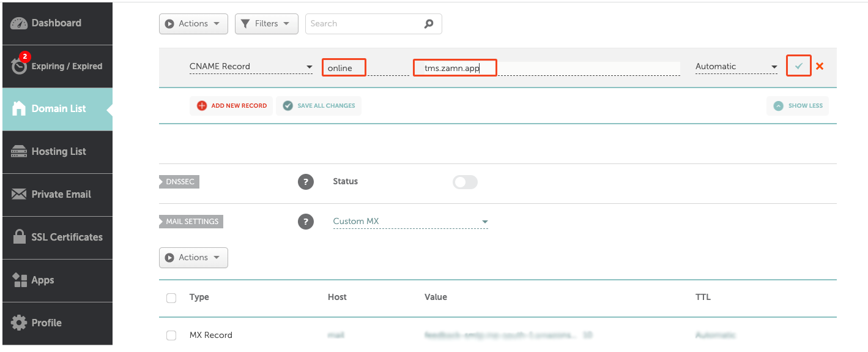Image resolution: width=868 pixels, height=352 pixels.
Task: Open the Automatic TTL dropdown
Action: pos(736,67)
